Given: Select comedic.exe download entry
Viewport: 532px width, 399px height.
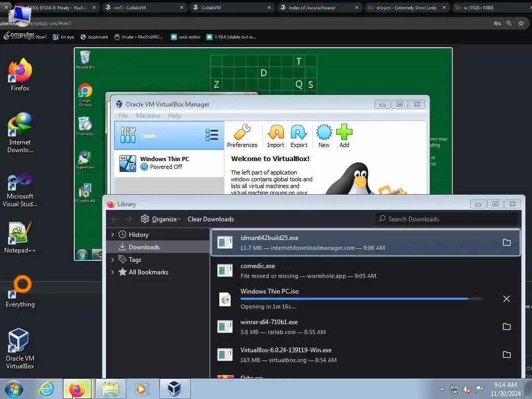Looking at the screenshot, I should pos(365,271).
